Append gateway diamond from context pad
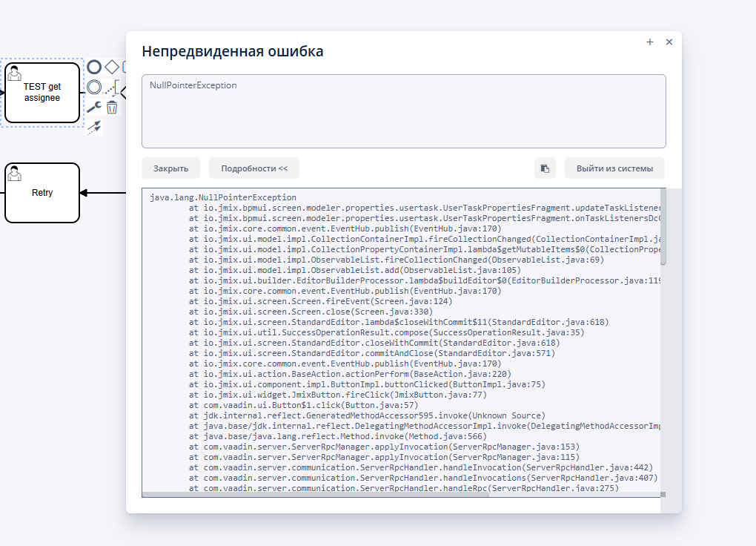The width and height of the screenshot is (756, 546). [x=112, y=68]
